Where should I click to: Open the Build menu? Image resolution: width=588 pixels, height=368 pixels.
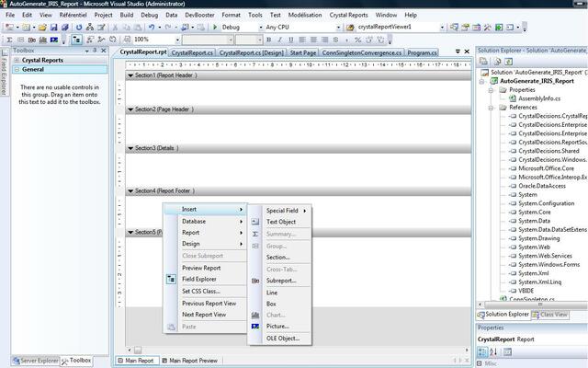(x=127, y=15)
